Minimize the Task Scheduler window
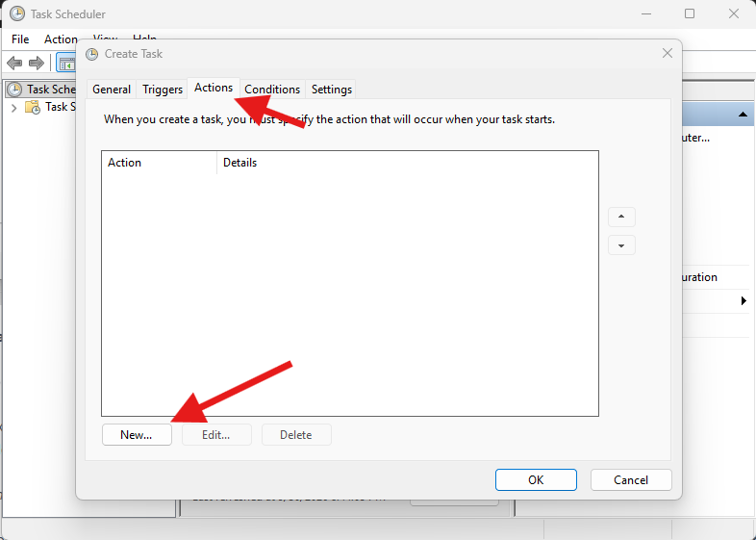This screenshot has height=540, width=756. click(x=646, y=13)
